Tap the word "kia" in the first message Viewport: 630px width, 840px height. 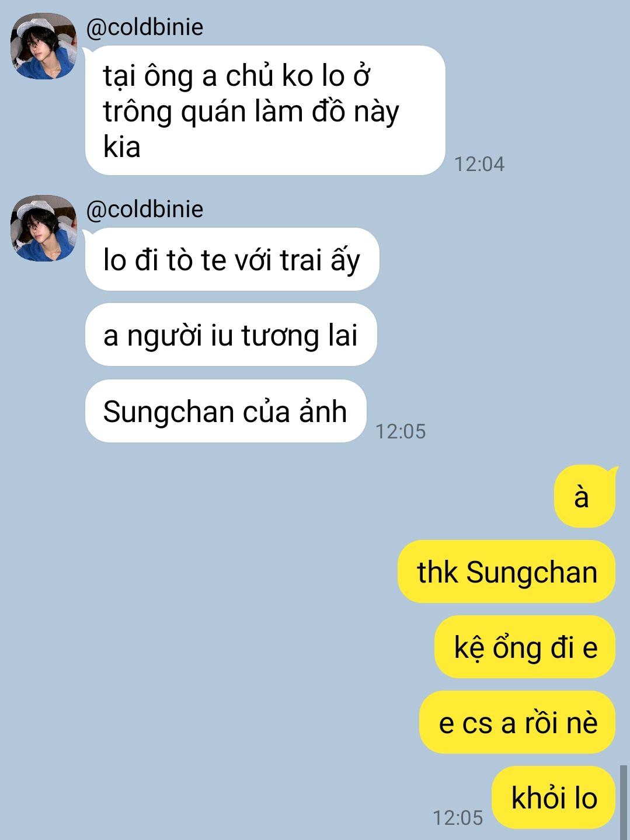click(122, 146)
